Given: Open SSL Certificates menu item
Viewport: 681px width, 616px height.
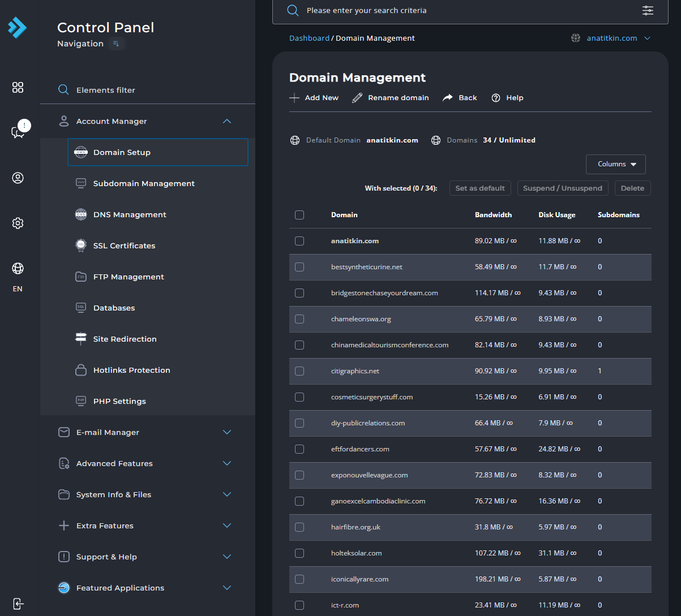Looking at the screenshot, I should (x=158, y=245).
